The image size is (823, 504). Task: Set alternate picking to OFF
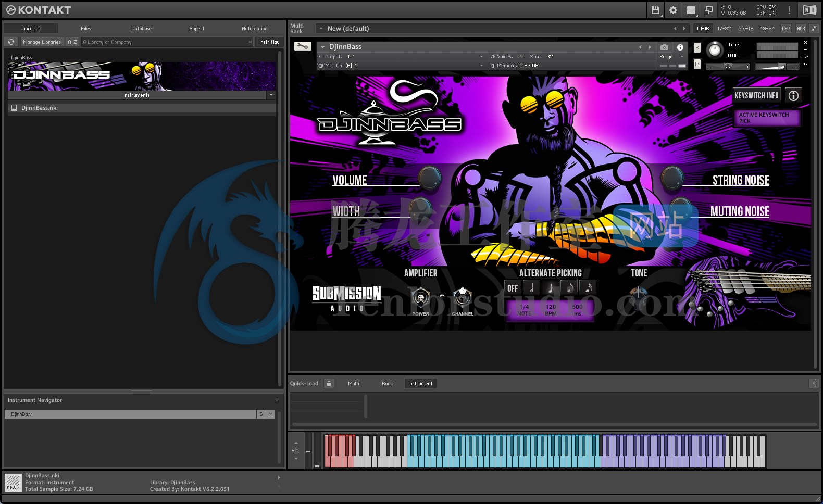click(x=513, y=287)
